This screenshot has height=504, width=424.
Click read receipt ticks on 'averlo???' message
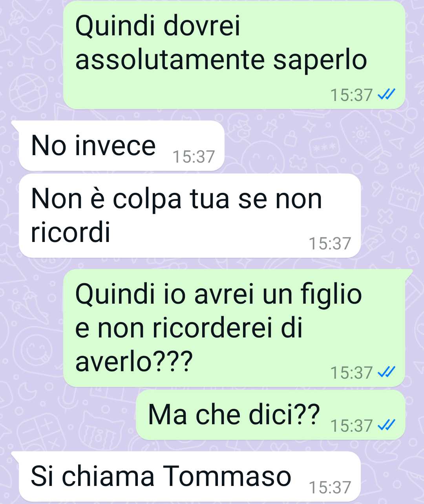point(386,372)
